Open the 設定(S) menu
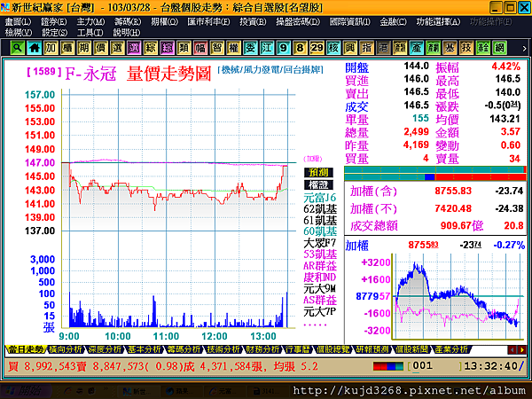This screenshot has height=399, width=532. [54, 33]
